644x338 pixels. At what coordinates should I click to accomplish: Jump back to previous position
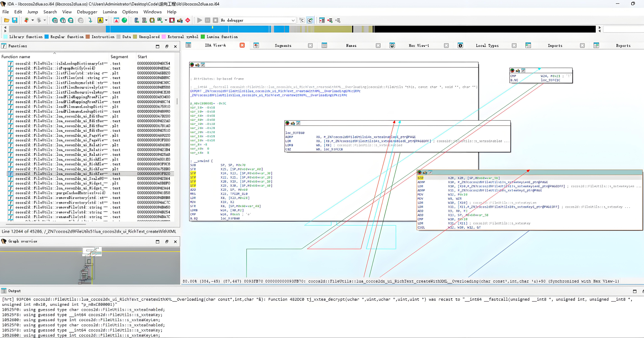tap(26, 20)
